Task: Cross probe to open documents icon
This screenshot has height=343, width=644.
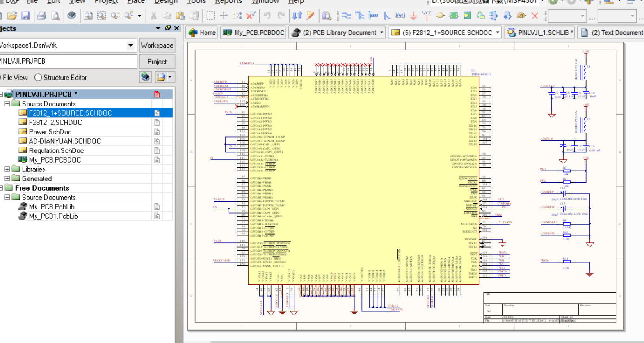Action: [x=311, y=16]
